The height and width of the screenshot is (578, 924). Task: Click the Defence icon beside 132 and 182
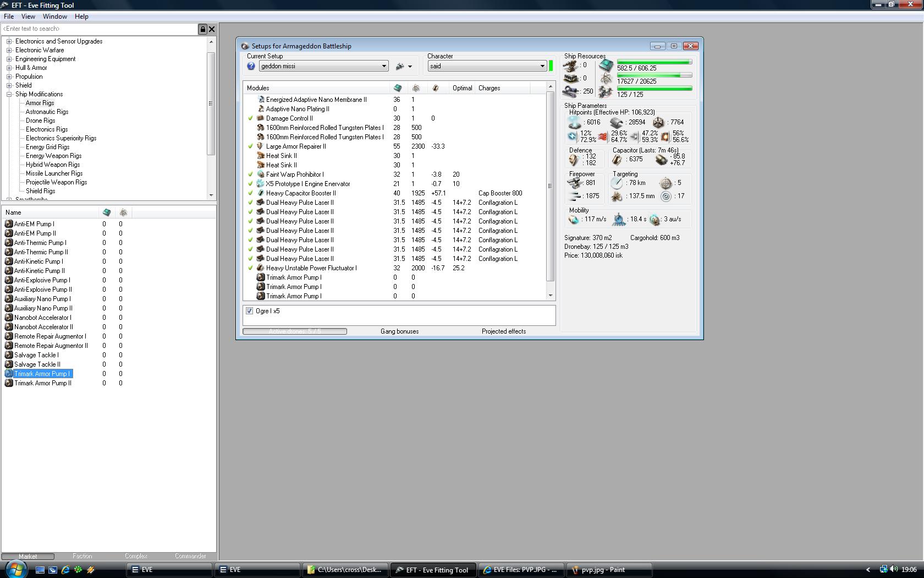(574, 160)
